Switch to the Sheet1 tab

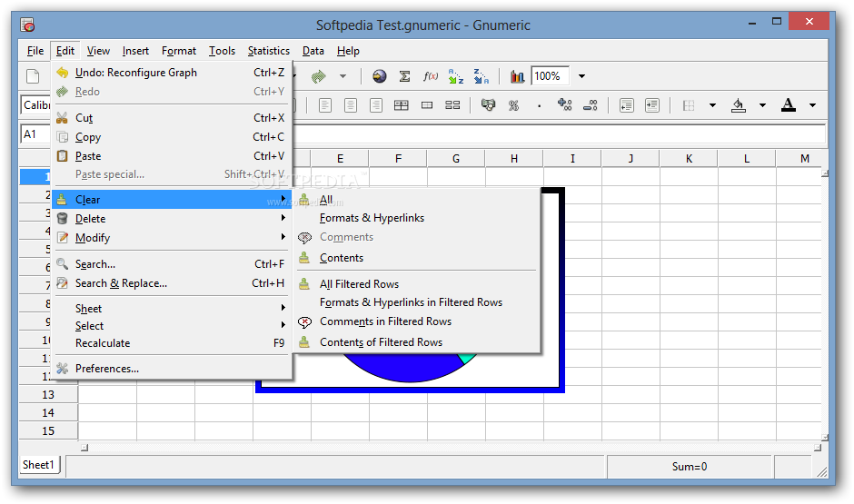[x=39, y=465]
